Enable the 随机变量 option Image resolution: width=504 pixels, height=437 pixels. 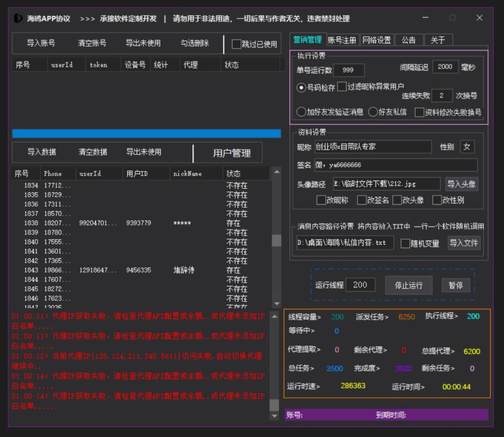pyautogui.click(x=406, y=243)
